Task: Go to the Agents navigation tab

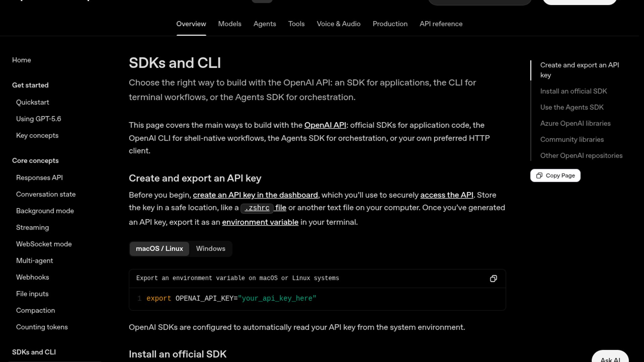Action: pos(265,24)
